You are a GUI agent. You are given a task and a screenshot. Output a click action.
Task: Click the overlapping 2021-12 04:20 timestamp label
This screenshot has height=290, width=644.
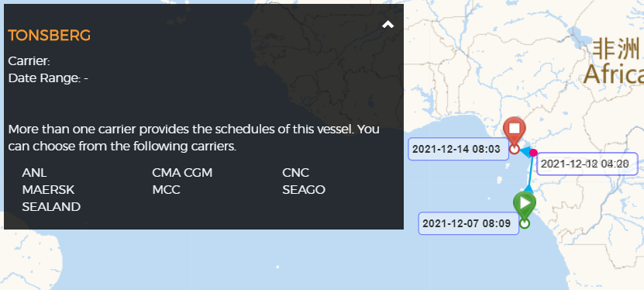(587, 164)
